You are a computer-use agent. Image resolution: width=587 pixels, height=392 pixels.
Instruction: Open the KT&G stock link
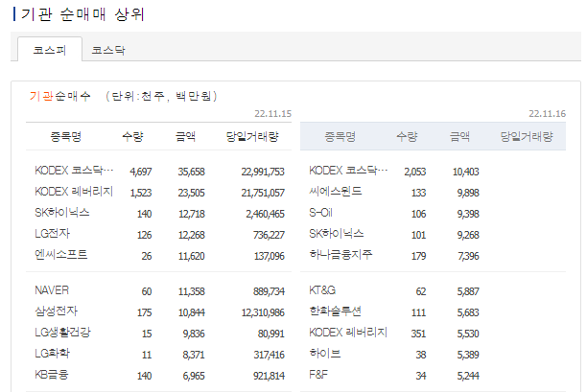pos(322,290)
